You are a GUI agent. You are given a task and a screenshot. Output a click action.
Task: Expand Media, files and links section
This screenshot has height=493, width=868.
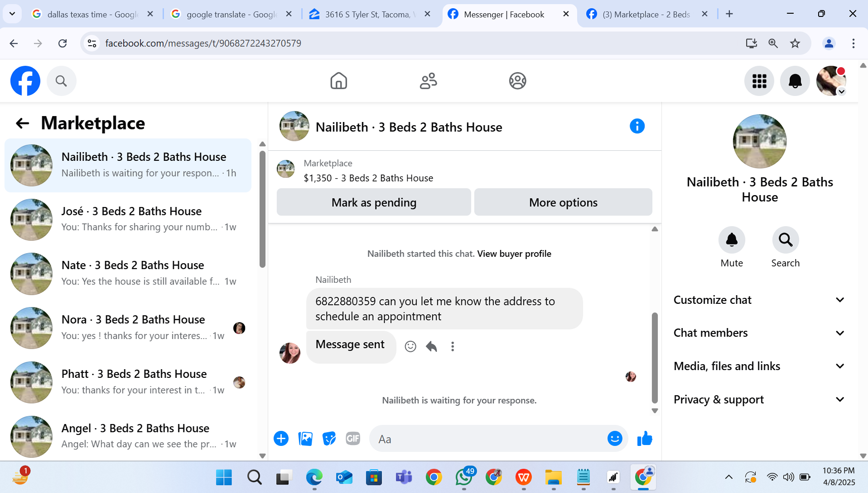click(x=759, y=366)
